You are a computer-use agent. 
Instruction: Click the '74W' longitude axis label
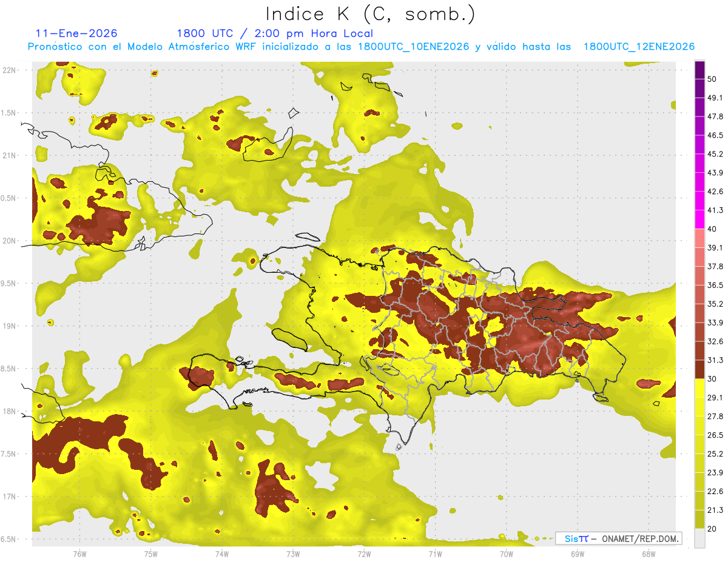click(x=221, y=554)
